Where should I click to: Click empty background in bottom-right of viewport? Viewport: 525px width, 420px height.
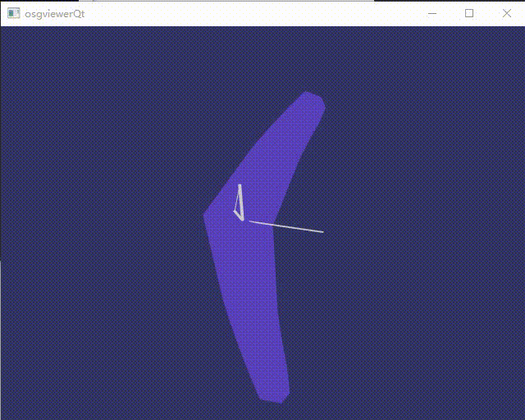459,369
